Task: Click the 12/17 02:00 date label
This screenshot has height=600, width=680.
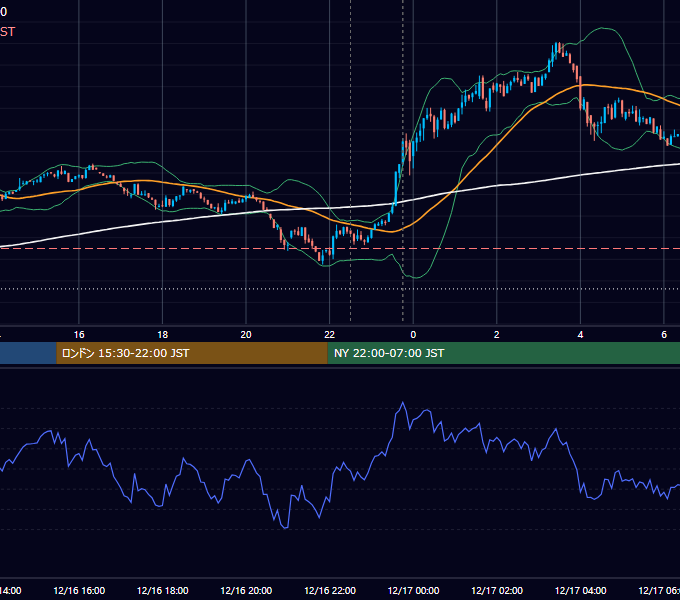Action: (x=497, y=590)
